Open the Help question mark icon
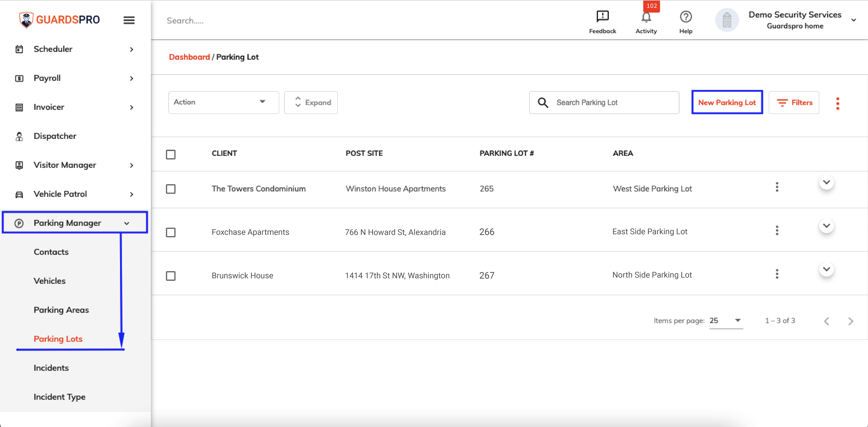Viewport: 868px width, 427px height. [686, 17]
